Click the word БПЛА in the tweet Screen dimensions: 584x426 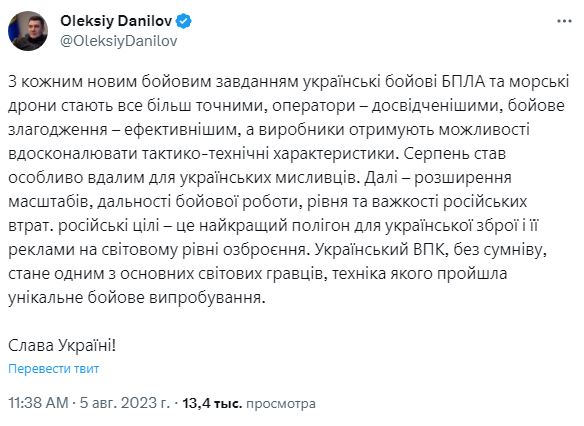pyautogui.click(x=464, y=82)
